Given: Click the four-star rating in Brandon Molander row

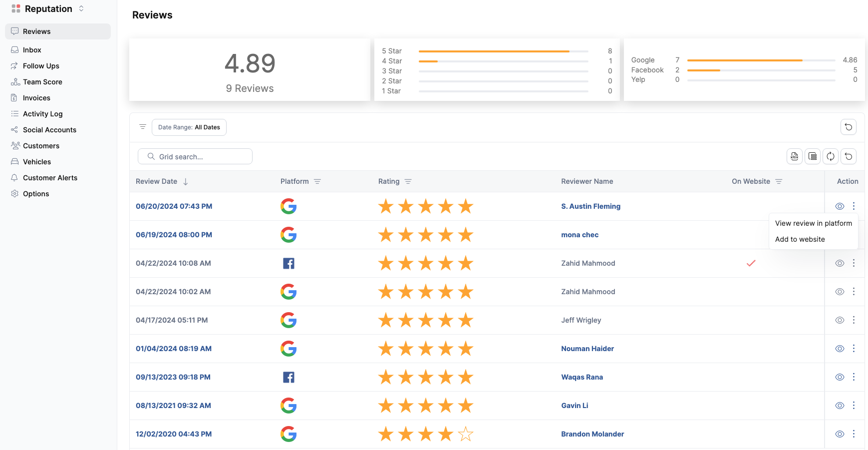Looking at the screenshot, I should (426, 434).
